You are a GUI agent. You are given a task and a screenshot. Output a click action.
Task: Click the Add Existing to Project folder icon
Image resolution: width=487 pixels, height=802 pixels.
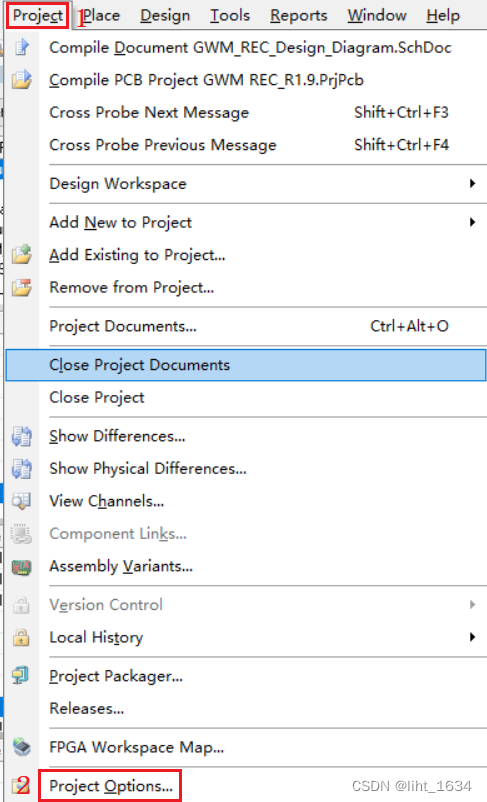21,255
